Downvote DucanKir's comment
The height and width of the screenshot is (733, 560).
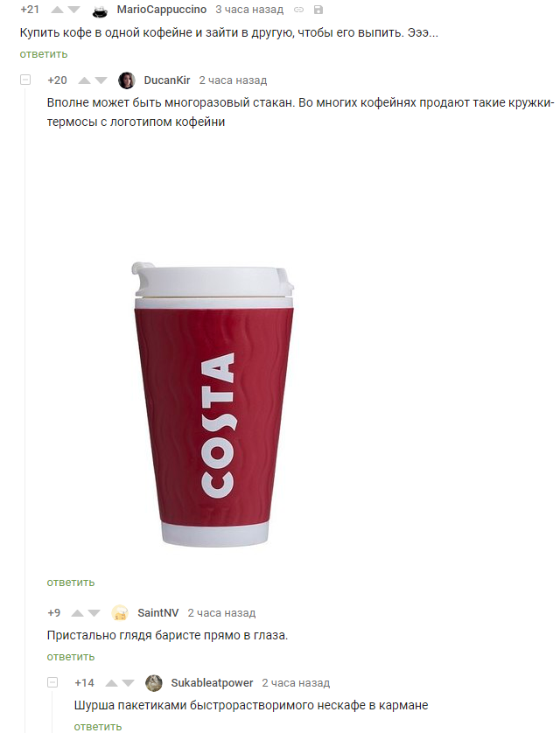tap(101, 80)
